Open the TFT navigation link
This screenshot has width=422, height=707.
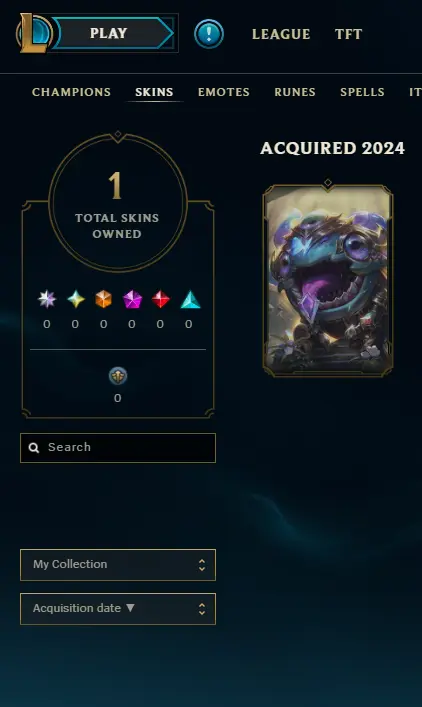[x=349, y=34]
